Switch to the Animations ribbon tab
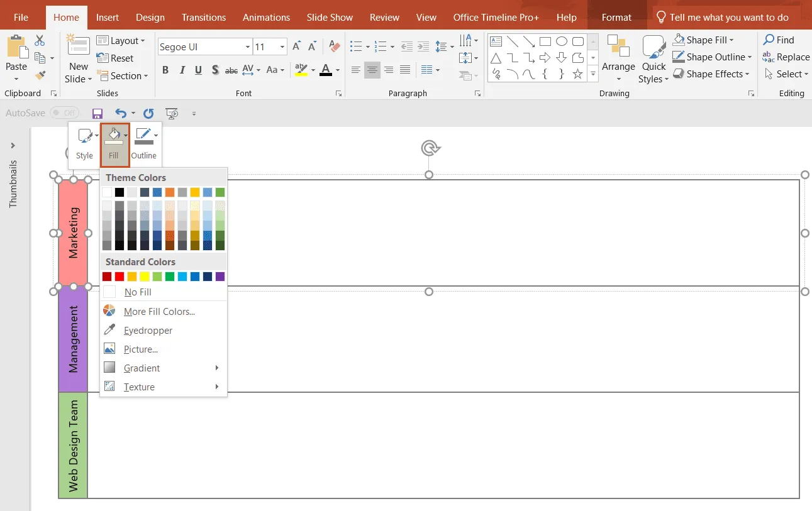 coord(266,17)
